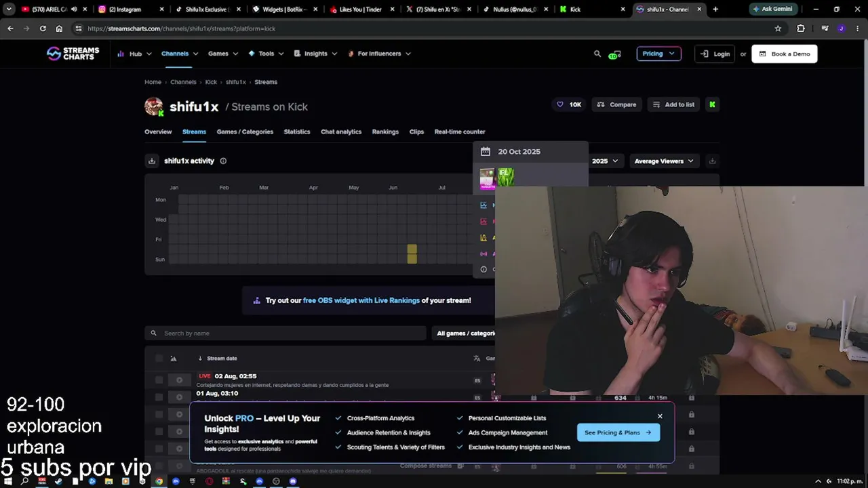Open the Pricing dropdown
The height and width of the screenshot is (488, 868).
(658, 54)
